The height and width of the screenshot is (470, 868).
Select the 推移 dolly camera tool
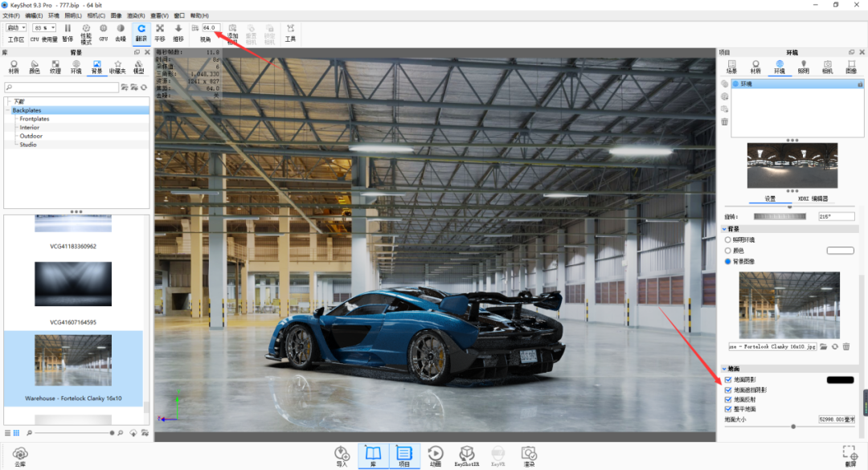tap(178, 33)
